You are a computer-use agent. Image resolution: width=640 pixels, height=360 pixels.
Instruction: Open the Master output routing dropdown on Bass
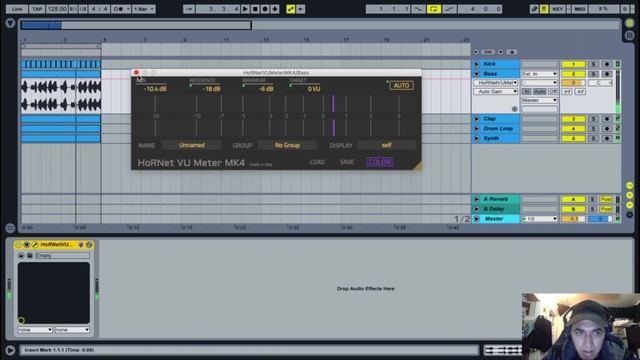coord(539,100)
